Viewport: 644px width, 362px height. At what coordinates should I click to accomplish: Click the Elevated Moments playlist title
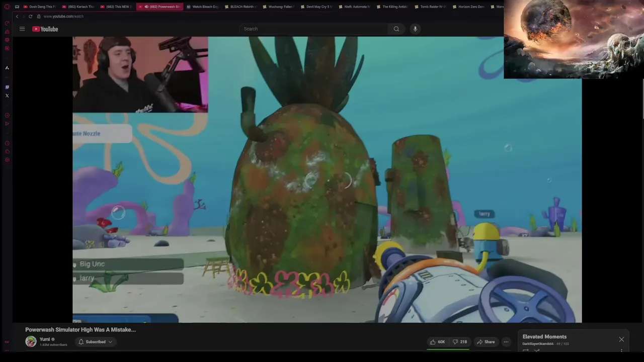click(x=544, y=337)
